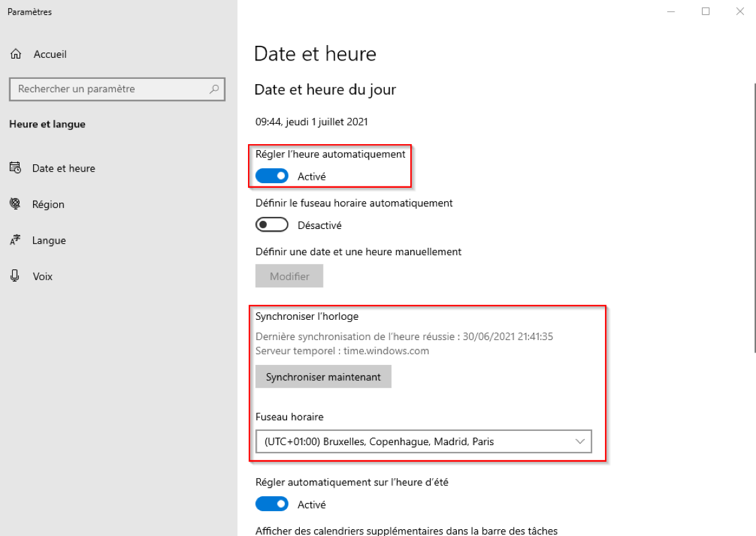Select the Voix label in the sidebar
This screenshot has height=536, width=756.
[42, 277]
